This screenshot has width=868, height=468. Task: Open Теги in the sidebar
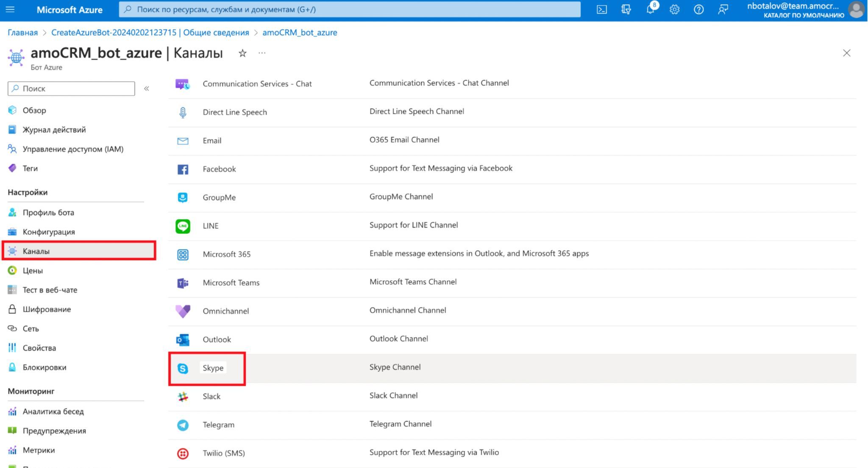click(x=30, y=169)
